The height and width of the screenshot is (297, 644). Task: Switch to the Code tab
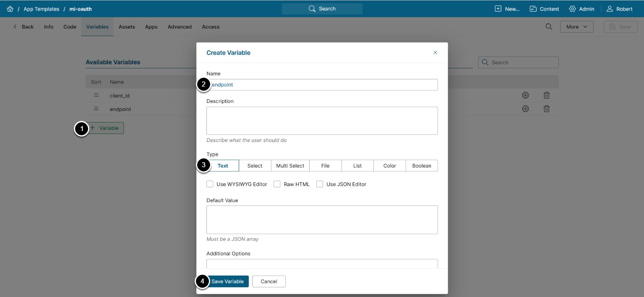(x=70, y=27)
